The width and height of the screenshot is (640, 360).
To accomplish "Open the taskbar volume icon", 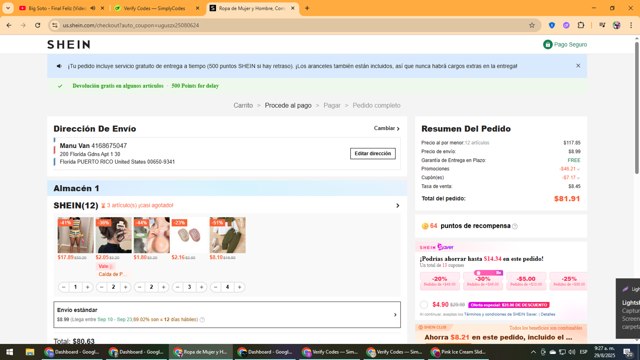I will pyautogui.click(x=572, y=352).
